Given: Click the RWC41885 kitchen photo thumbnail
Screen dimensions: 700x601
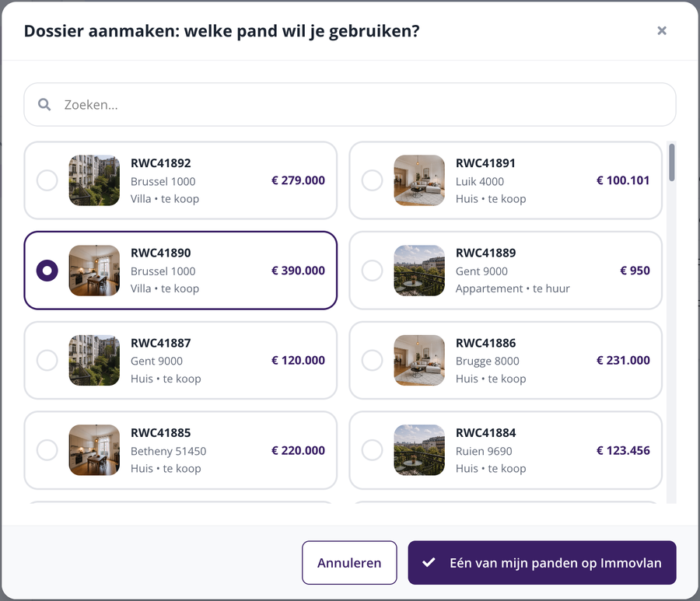Looking at the screenshot, I should 94,449.
